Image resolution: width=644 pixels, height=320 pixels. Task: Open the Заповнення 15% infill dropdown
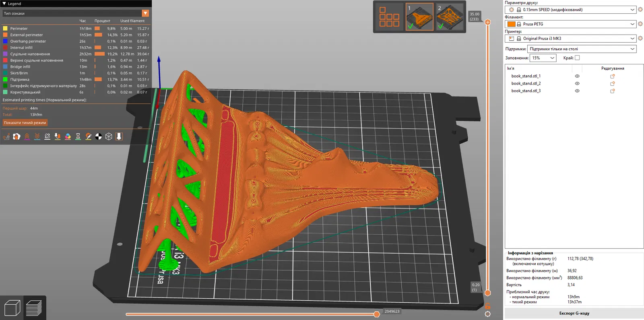(x=543, y=58)
